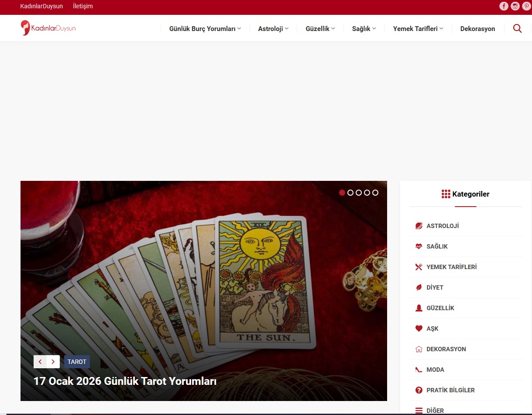Viewport: 532px width, 415px height.
Task: Click İletişim in the top bar
Action: (x=82, y=6)
